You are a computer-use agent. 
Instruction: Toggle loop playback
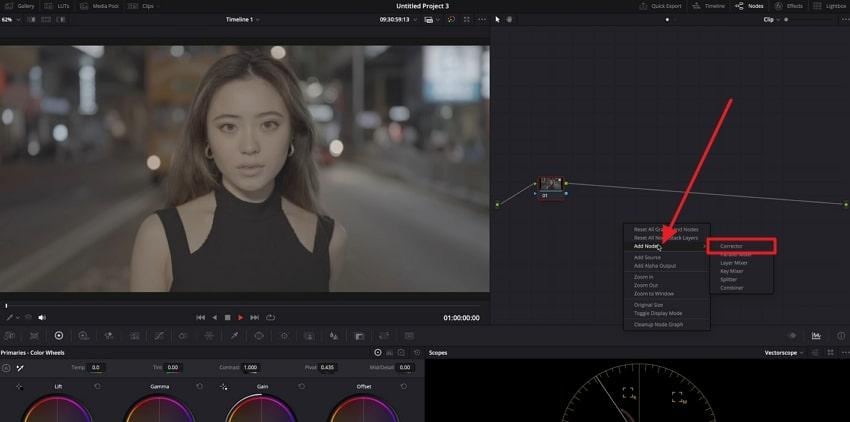(x=270, y=317)
